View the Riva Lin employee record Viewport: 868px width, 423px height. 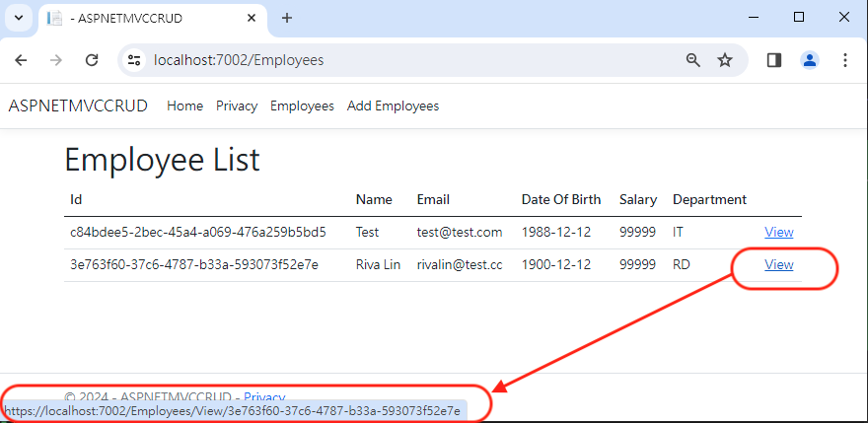(x=778, y=264)
